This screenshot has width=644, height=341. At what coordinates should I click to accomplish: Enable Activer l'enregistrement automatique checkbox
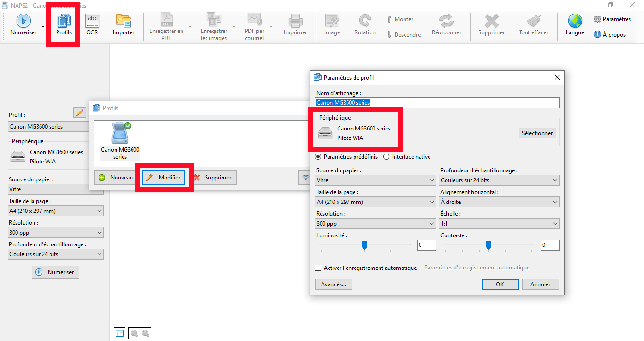click(318, 268)
